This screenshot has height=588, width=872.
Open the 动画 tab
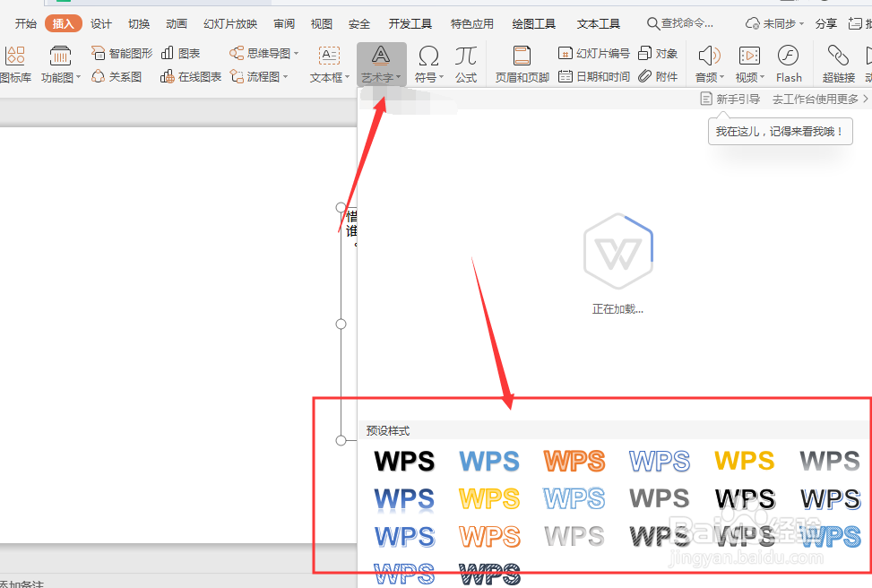(x=177, y=23)
